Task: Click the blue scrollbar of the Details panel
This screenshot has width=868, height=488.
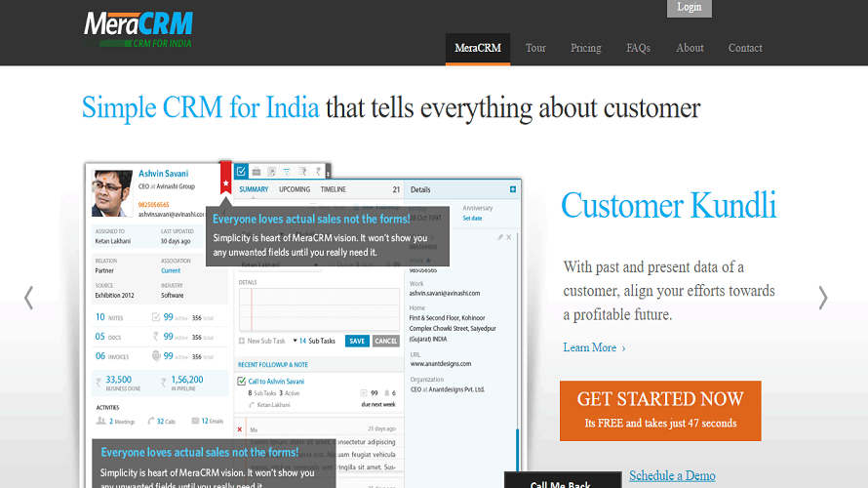Action: pos(518,450)
